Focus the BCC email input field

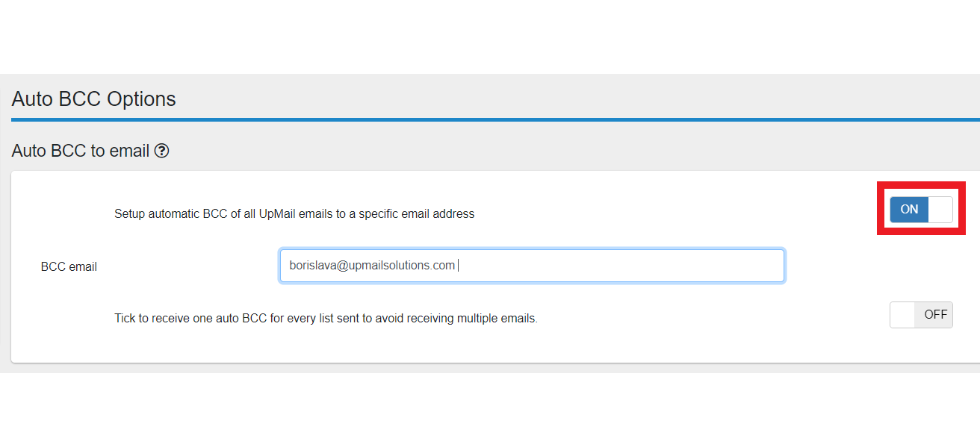[531, 266]
